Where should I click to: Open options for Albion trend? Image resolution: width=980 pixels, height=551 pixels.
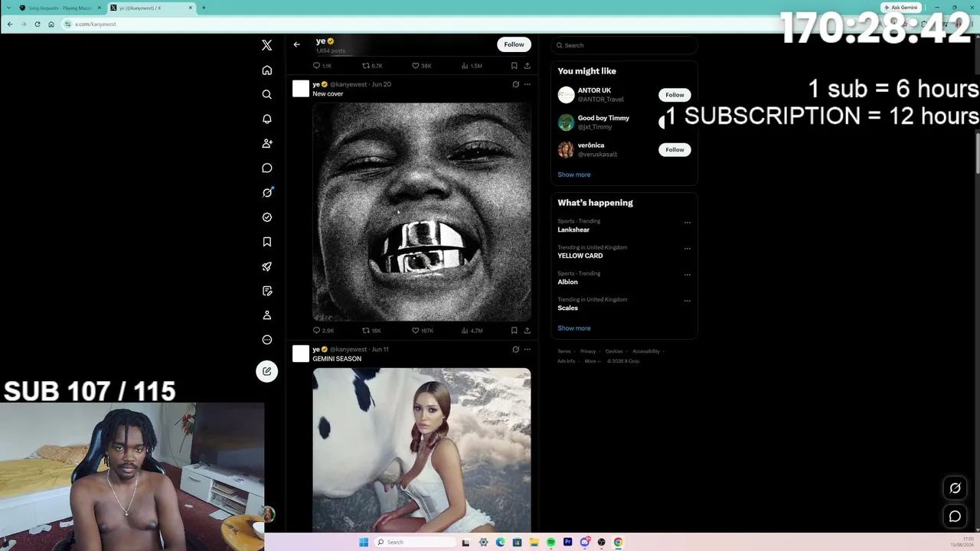(687, 275)
